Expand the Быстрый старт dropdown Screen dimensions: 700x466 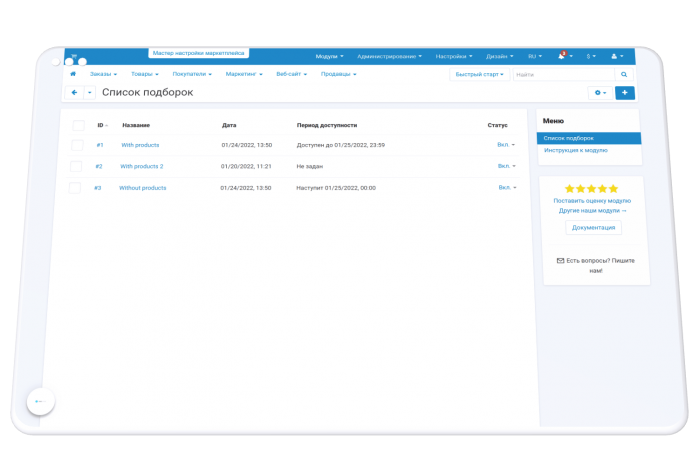tap(479, 75)
